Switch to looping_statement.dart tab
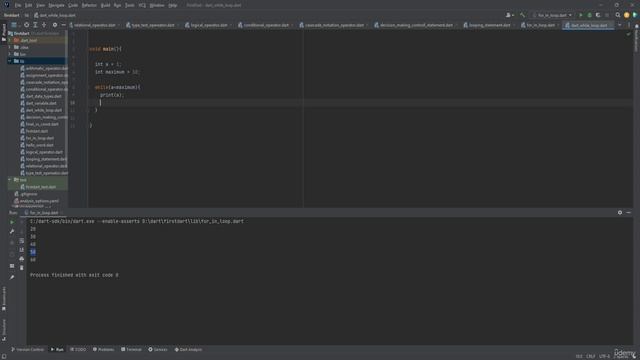The width and height of the screenshot is (640, 360). click(x=489, y=25)
